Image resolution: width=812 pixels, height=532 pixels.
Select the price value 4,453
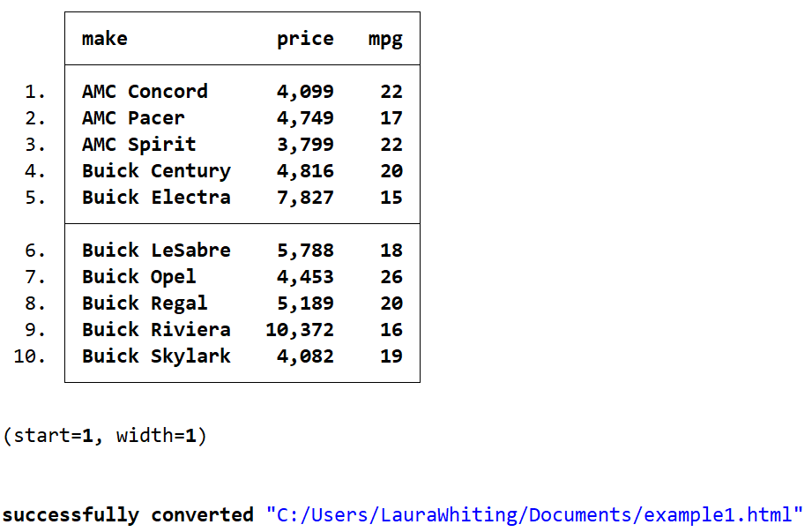coord(305,277)
